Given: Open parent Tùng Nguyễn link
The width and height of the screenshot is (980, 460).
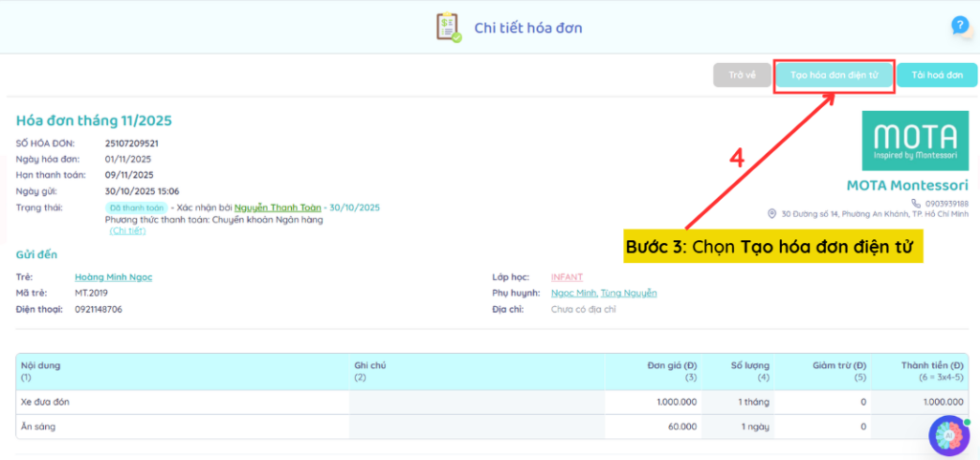Looking at the screenshot, I should pos(629,294).
